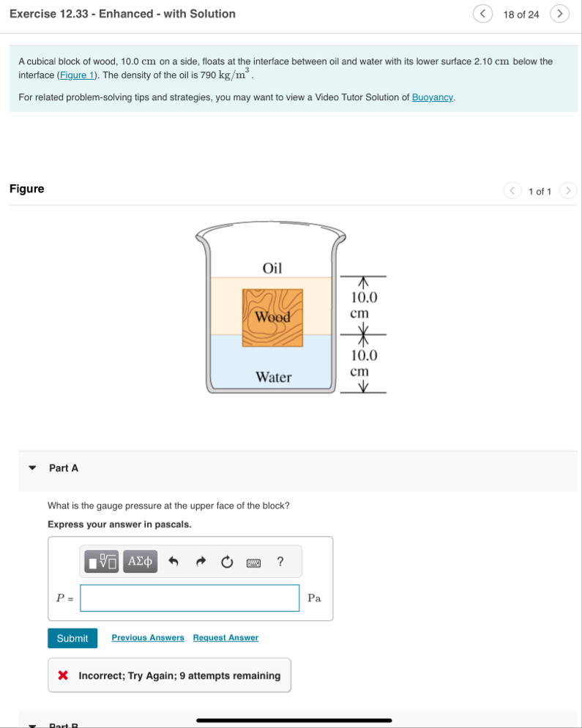
Task: Click the undo icon in the answer toolbar
Action: pyautogui.click(x=174, y=561)
